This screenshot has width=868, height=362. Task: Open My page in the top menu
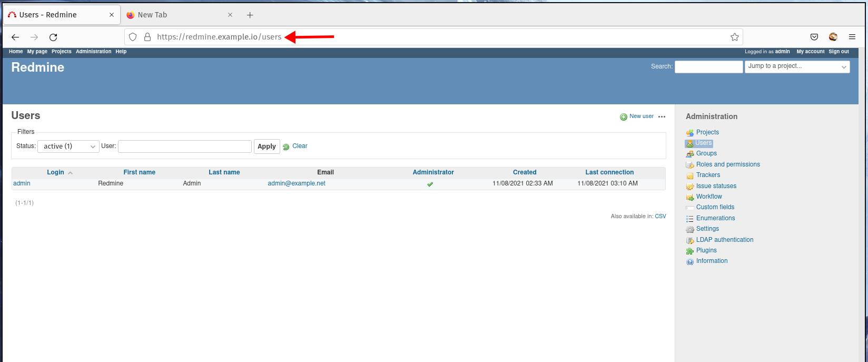point(37,52)
